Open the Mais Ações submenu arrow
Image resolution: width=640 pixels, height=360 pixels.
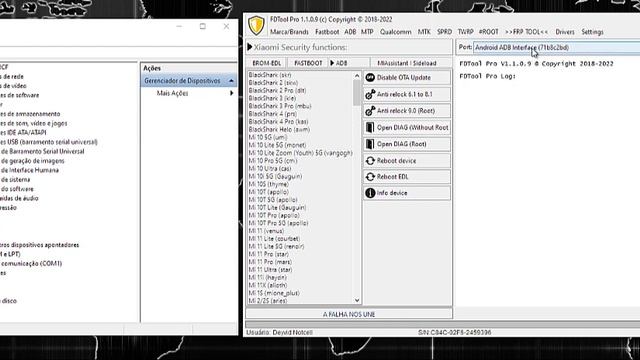pyautogui.click(x=231, y=93)
